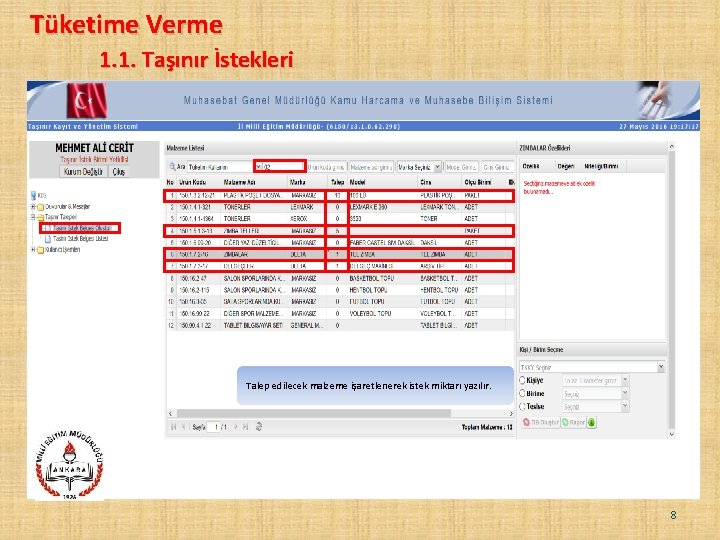Open the Tüketim Kalemi dropdown arrow

[258, 167]
